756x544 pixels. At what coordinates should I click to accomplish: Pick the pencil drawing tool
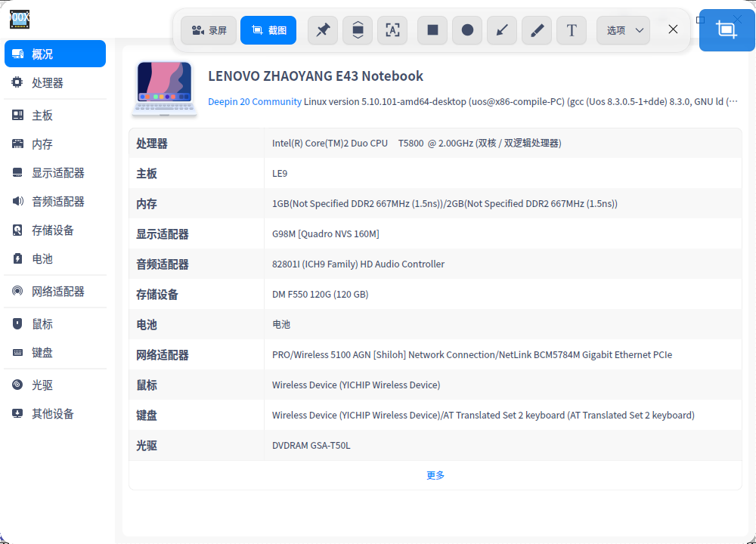537,30
